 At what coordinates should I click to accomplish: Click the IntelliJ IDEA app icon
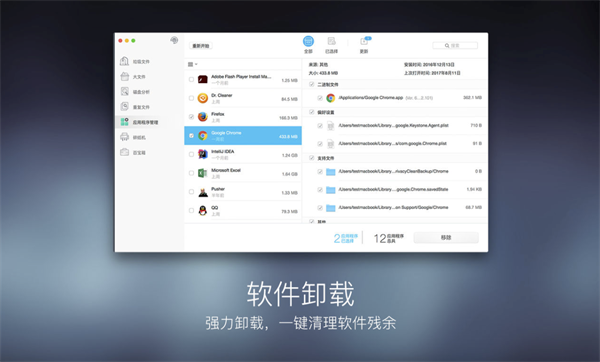click(203, 154)
